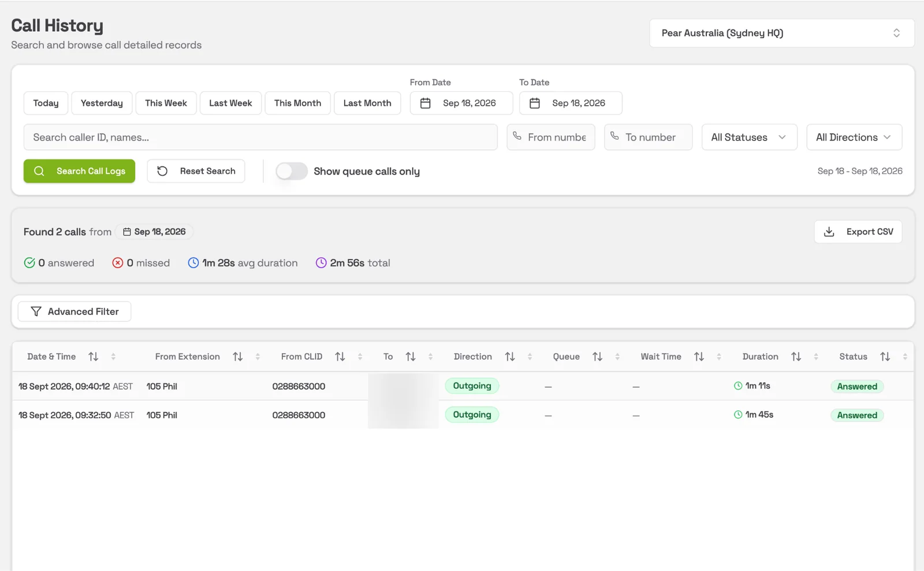
Task: Sort the To column
Action: 410,357
